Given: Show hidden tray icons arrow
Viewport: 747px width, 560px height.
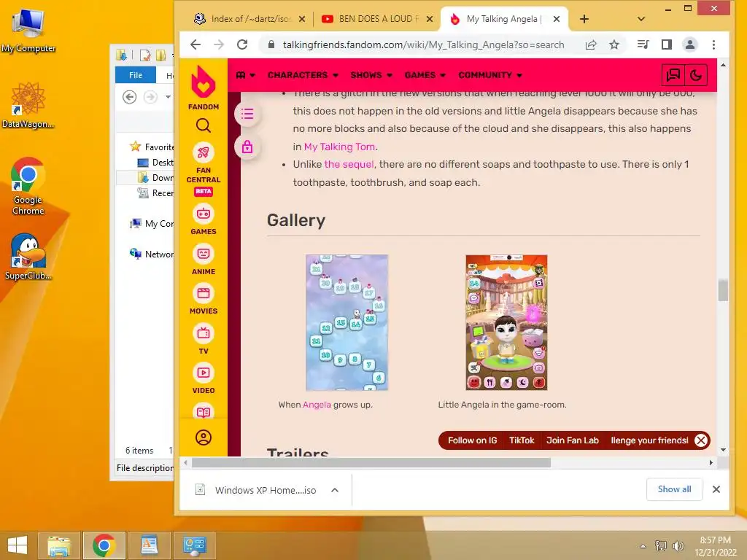Looking at the screenshot, I should tap(643, 545).
